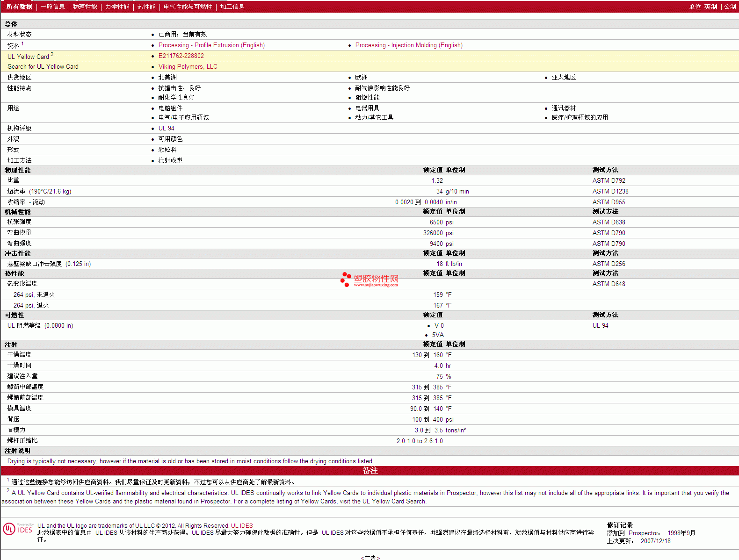Screen dimensions: 739x560
Task: Click the 3.0 到 3.5 tons/in² clamp value
Action: [440, 430]
